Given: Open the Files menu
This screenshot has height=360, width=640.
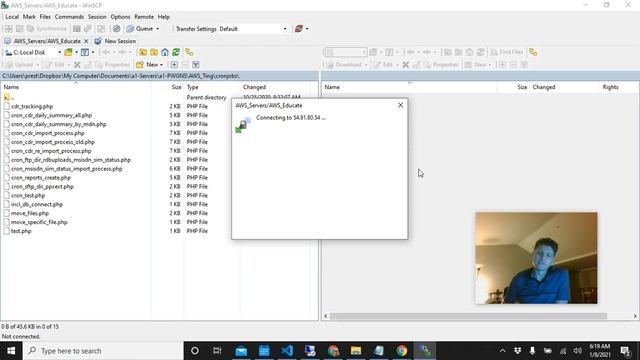Looking at the screenshot, I should pyautogui.click(x=45, y=17).
